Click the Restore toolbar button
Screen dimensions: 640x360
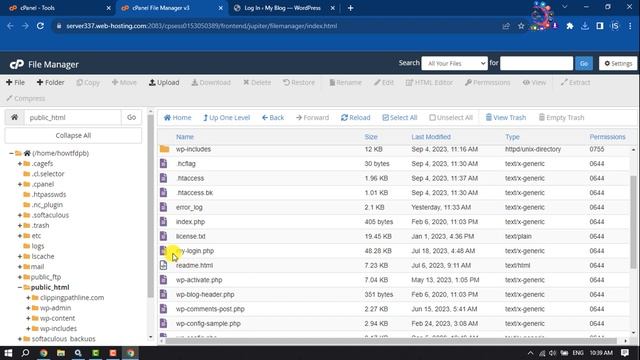coord(299,82)
